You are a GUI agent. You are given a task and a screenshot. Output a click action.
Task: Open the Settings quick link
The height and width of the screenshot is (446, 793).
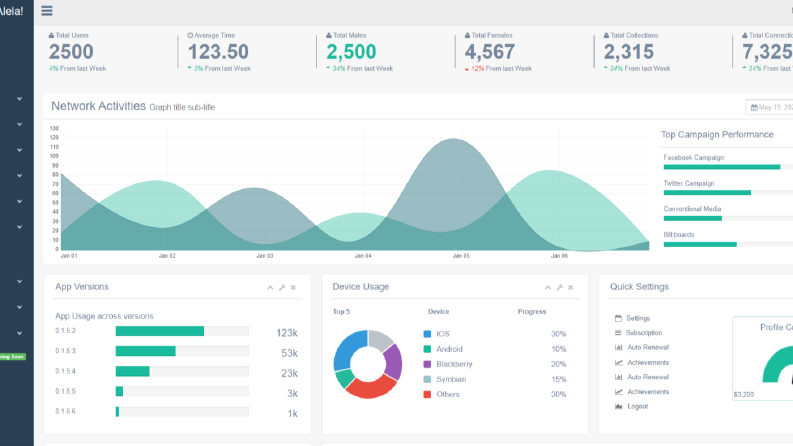(x=638, y=318)
